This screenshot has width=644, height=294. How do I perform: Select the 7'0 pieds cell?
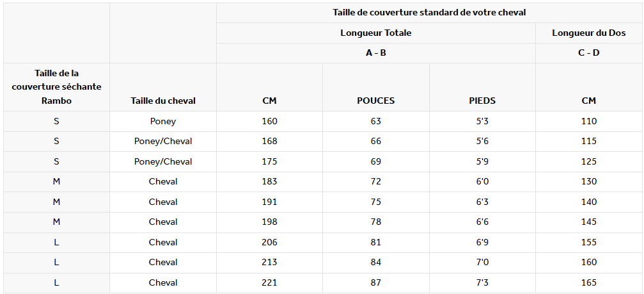coord(482,263)
